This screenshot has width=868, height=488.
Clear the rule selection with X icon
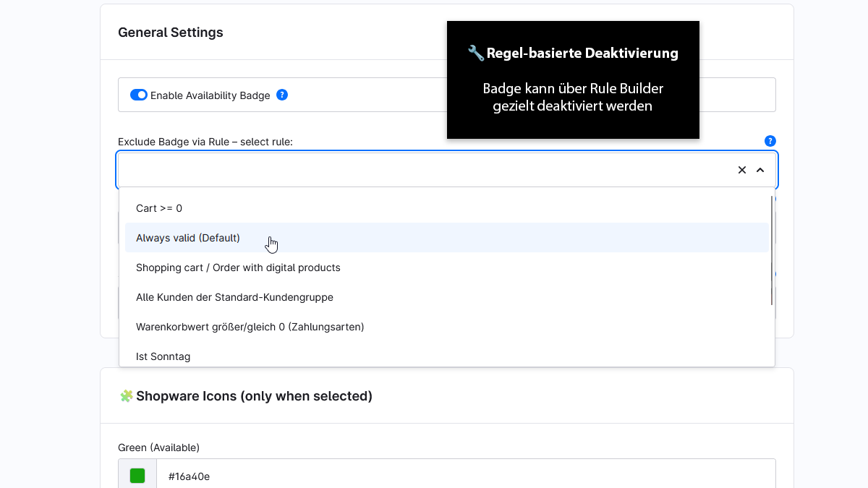pyautogui.click(x=742, y=170)
